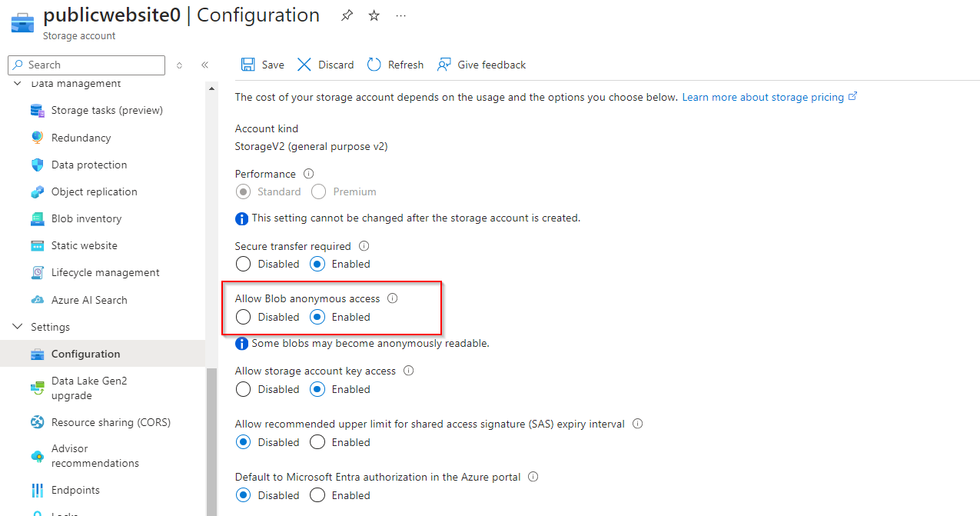
Task: Click the Save disk icon
Action: (x=248, y=65)
